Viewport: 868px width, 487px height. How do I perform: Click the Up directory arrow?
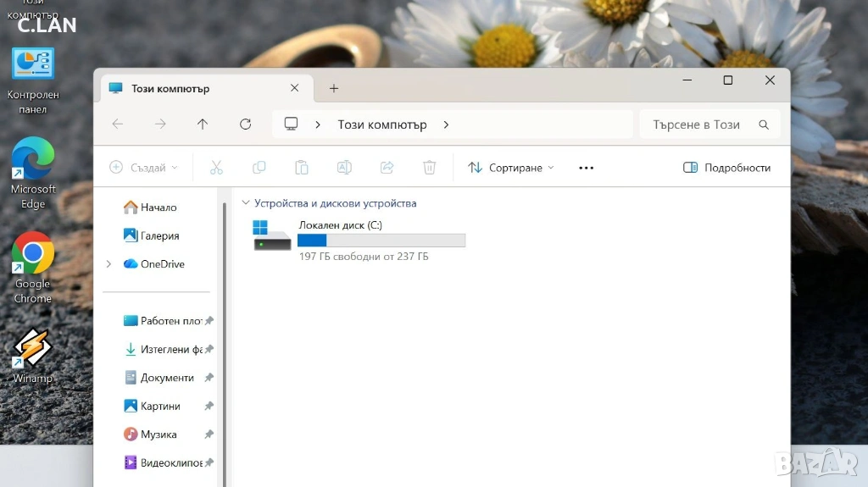click(203, 125)
